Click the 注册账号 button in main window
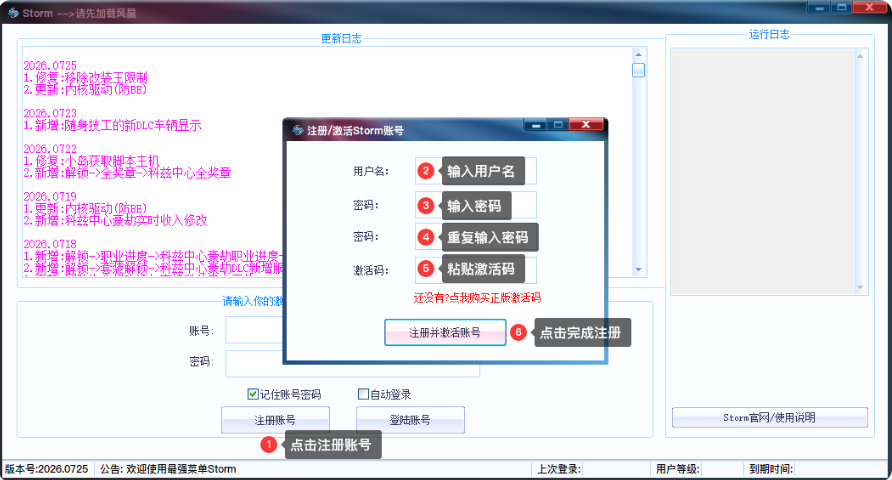This screenshot has width=892, height=480. tap(275, 420)
